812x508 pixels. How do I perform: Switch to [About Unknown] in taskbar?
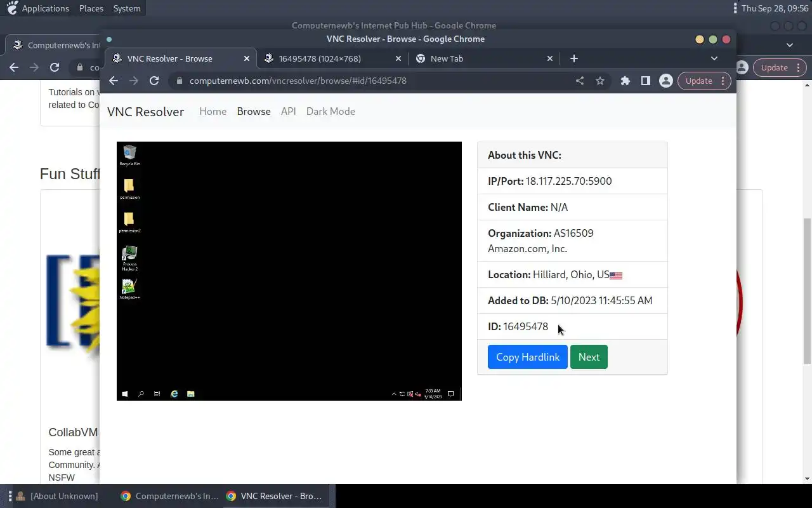(x=58, y=496)
